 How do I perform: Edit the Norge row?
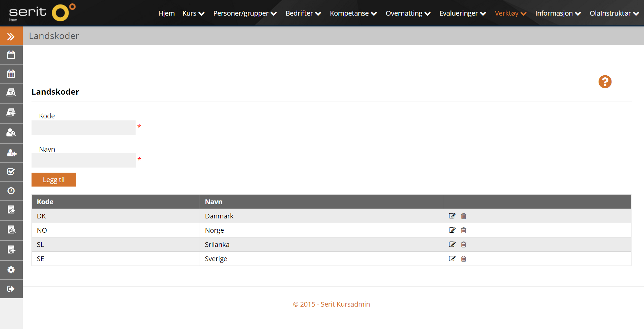pos(452,230)
